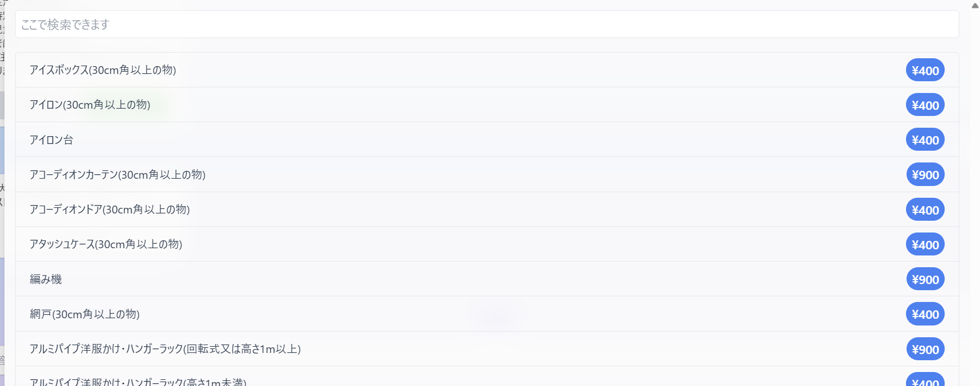980x386 pixels.
Task: Tap the ¥400 badge for アコーディオンドア
Action: [x=925, y=210]
